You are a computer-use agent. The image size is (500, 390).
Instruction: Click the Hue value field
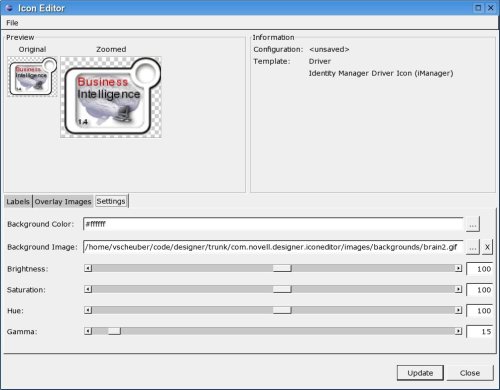pyautogui.click(x=480, y=311)
